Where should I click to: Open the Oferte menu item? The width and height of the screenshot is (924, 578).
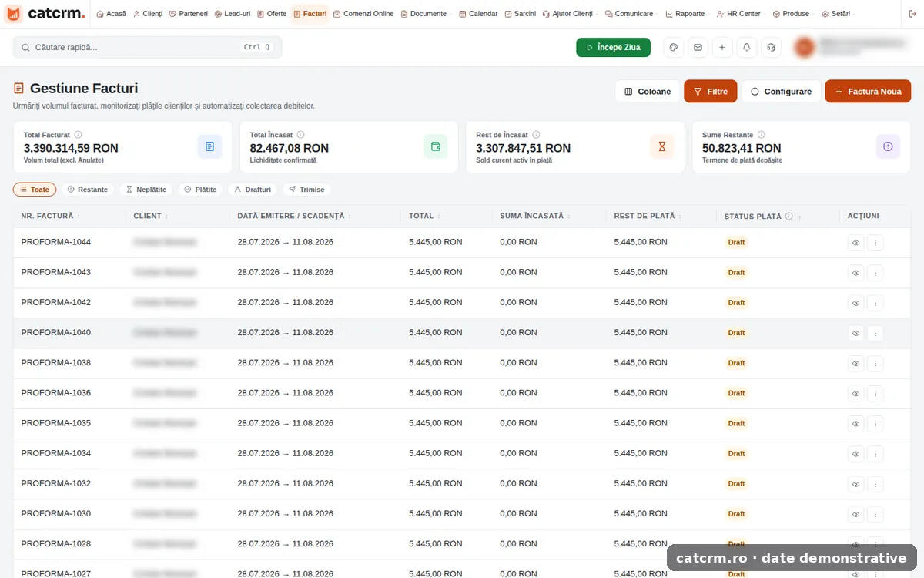coord(272,14)
